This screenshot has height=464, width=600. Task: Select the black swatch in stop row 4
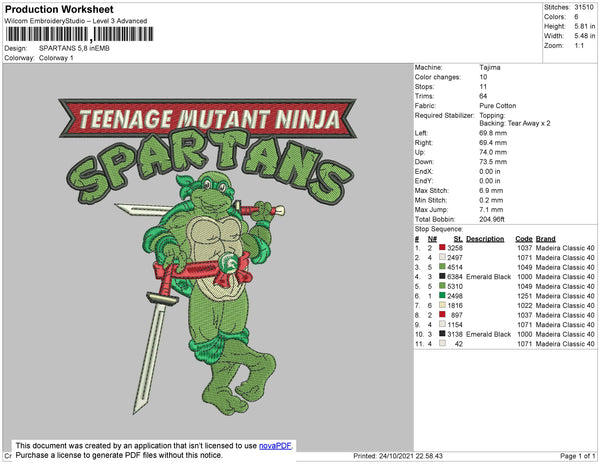442,276
